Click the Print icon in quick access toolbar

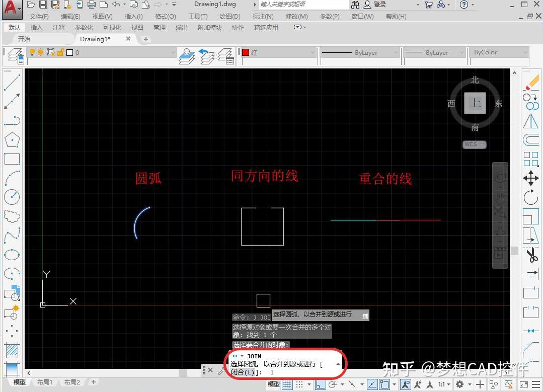(92, 5)
